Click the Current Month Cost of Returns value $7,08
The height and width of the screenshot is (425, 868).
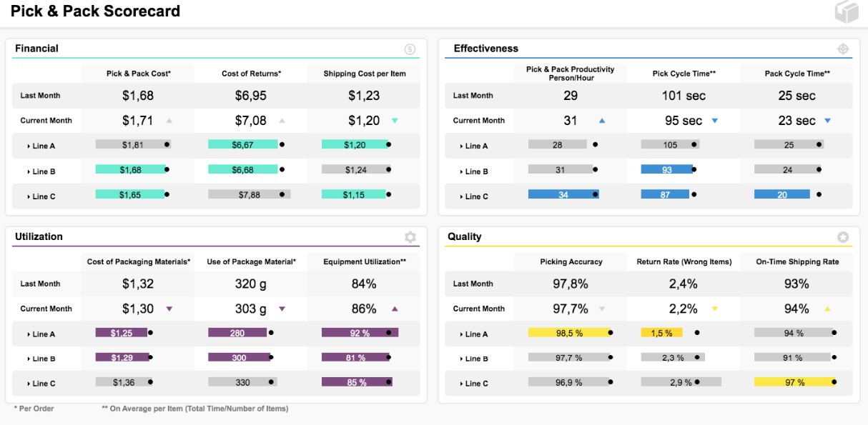pos(250,121)
